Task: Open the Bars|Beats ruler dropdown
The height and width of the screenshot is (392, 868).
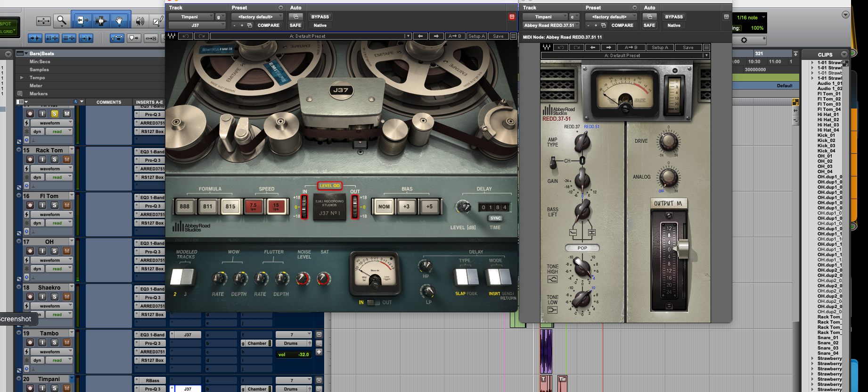Action: pos(26,53)
